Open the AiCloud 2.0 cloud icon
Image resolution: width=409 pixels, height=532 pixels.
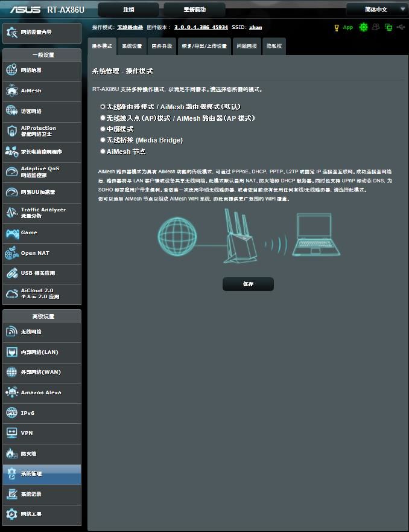point(12,293)
